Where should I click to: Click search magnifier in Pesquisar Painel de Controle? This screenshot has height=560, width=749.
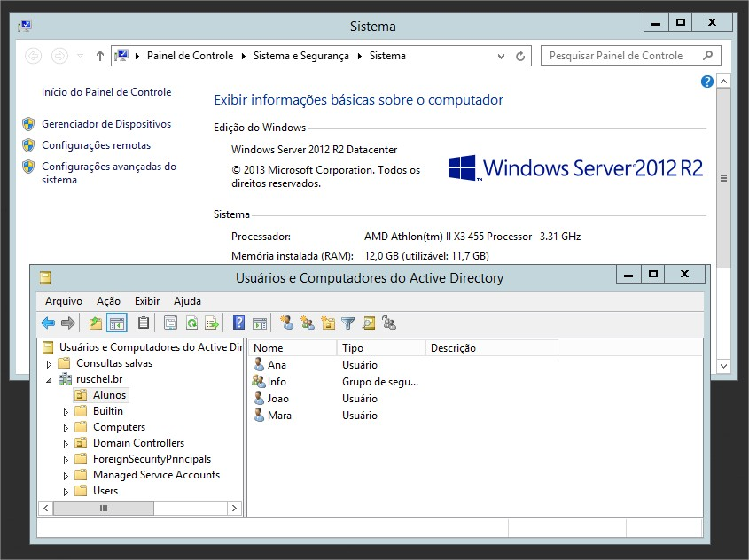pyautogui.click(x=707, y=56)
